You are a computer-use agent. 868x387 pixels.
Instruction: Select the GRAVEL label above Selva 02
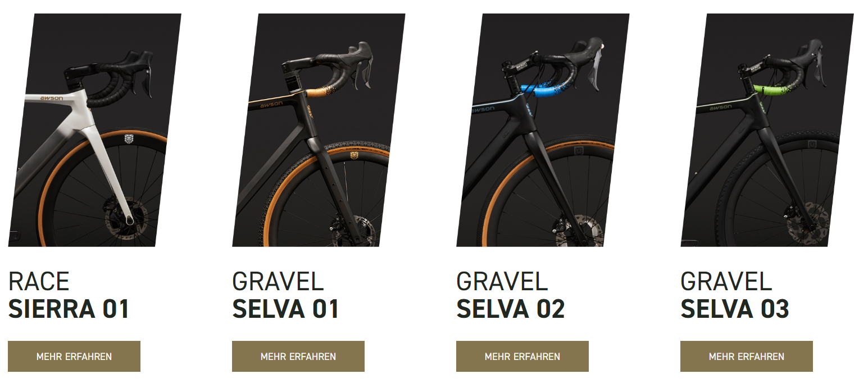coord(502,281)
